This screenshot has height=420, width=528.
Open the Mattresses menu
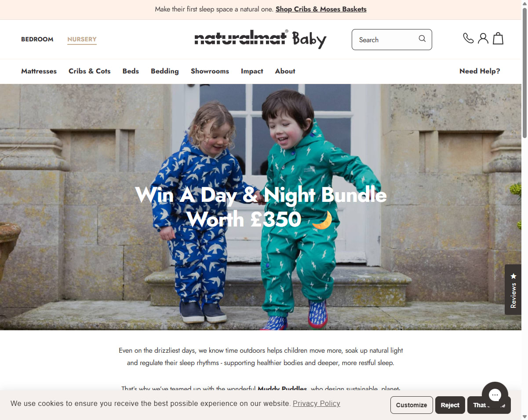point(39,71)
